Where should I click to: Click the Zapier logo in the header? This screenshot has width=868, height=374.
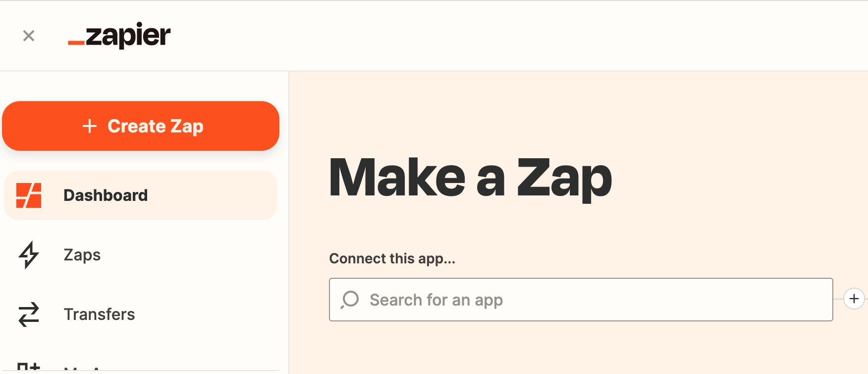coord(119,35)
